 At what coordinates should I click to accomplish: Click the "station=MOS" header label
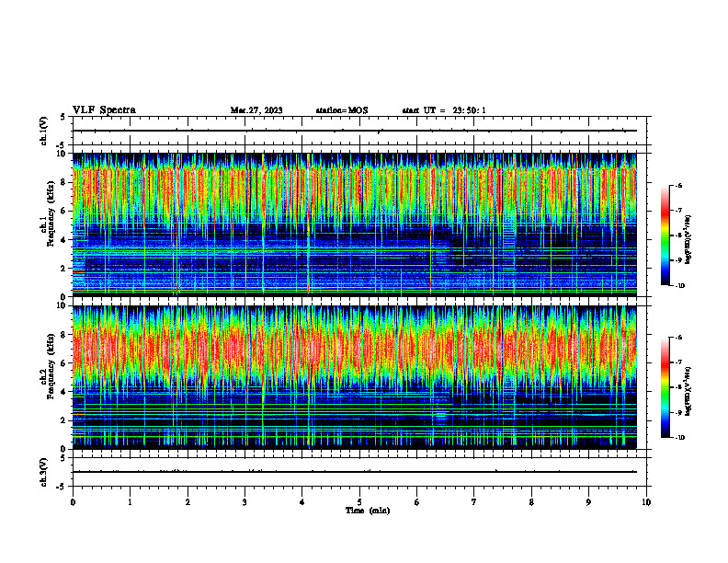[342, 110]
